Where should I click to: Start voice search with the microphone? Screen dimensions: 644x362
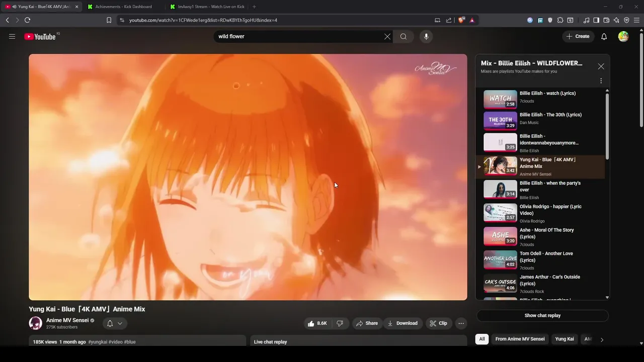[426, 36]
